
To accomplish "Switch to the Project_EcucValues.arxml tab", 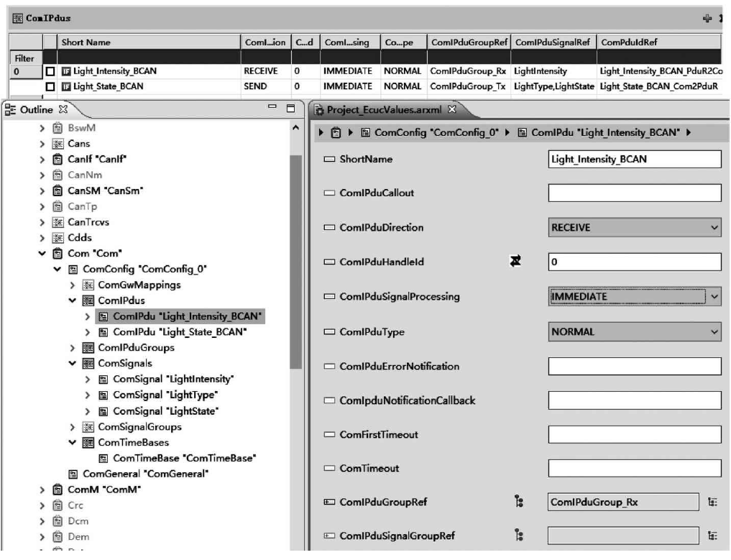I will 384,110.
